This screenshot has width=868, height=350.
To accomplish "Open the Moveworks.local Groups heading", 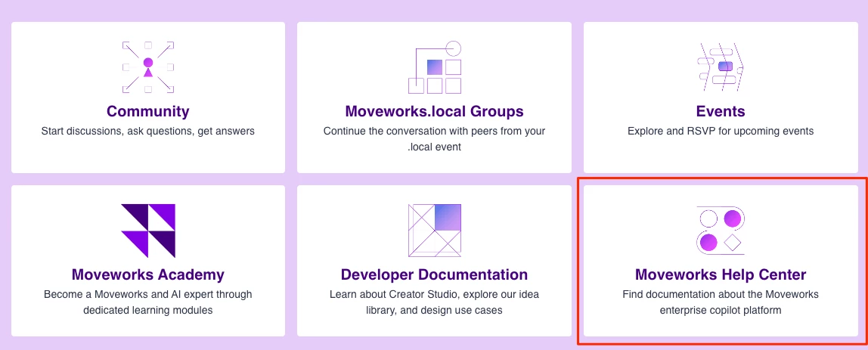I will coord(435,111).
